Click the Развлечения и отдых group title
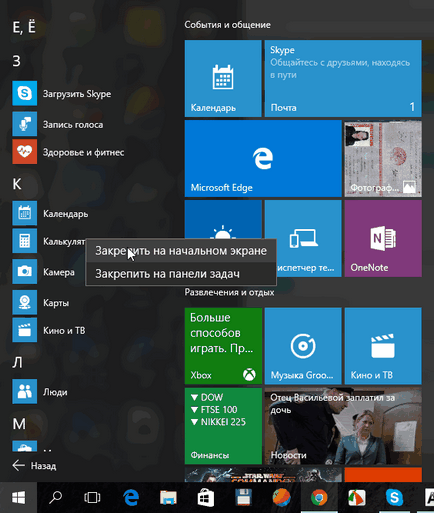434x513 pixels. (x=229, y=292)
